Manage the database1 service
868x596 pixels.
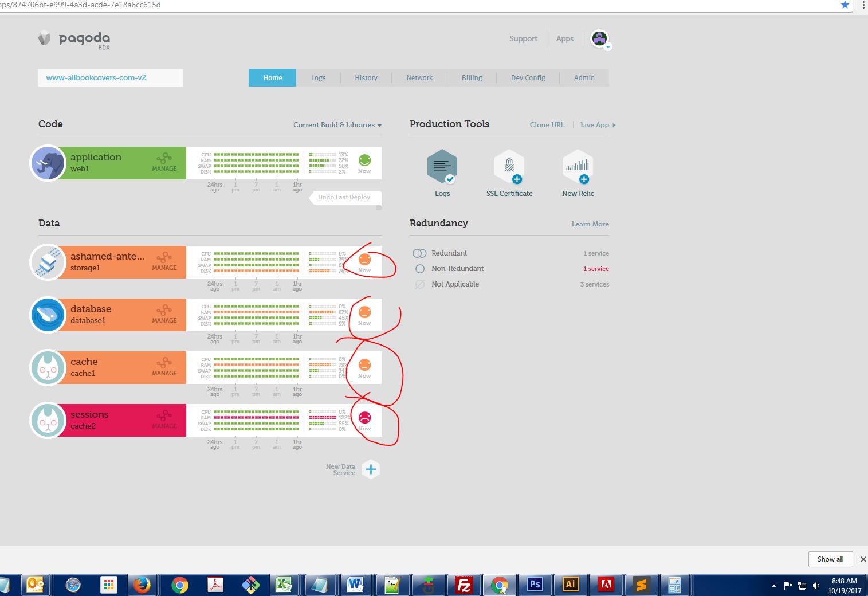(164, 315)
